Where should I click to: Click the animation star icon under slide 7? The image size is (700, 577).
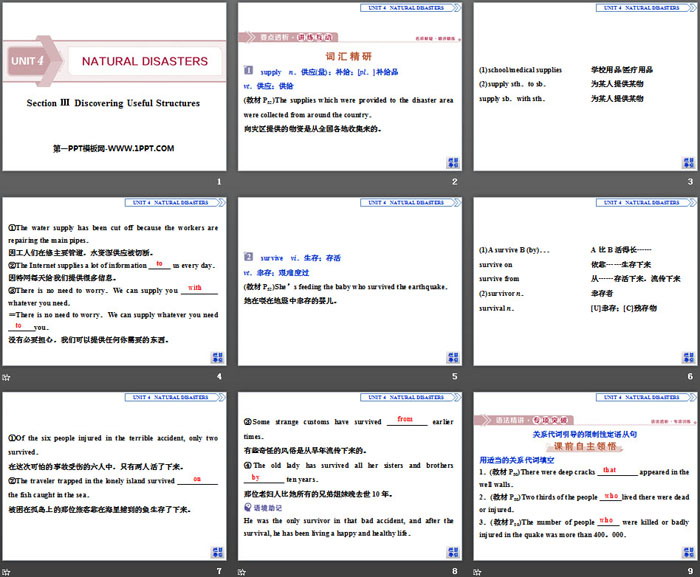[5, 571]
